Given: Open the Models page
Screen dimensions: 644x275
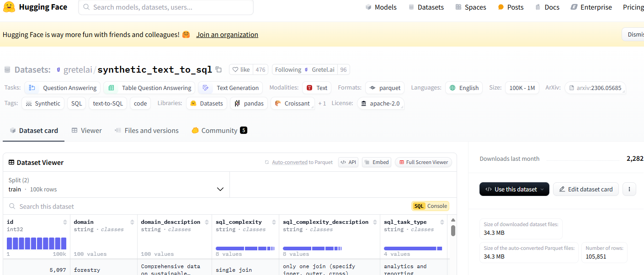Looking at the screenshot, I should pyautogui.click(x=381, y=7).
